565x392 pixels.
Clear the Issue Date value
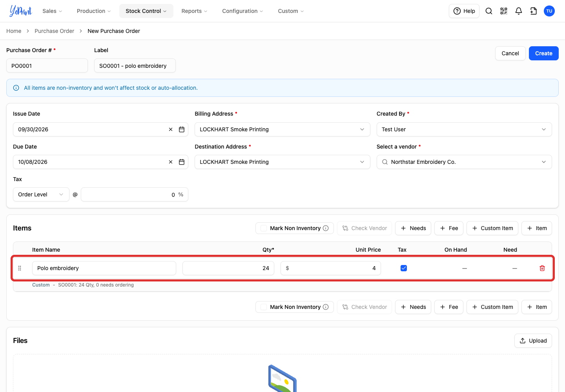[x=171, y=129]
